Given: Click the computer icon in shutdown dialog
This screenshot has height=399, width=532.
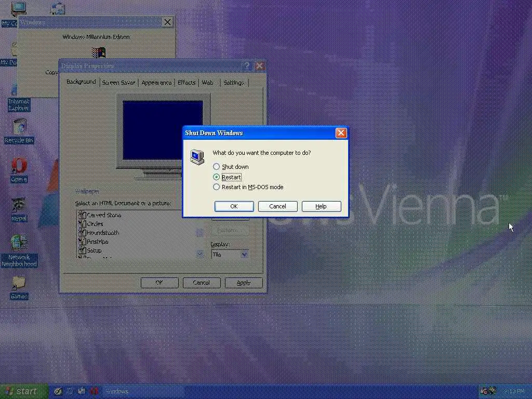Looking at the screenshot, I should (197, 157).
